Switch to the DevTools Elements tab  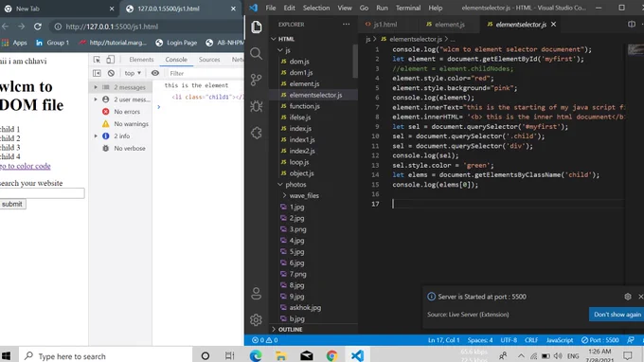click(x=141, y=60)
